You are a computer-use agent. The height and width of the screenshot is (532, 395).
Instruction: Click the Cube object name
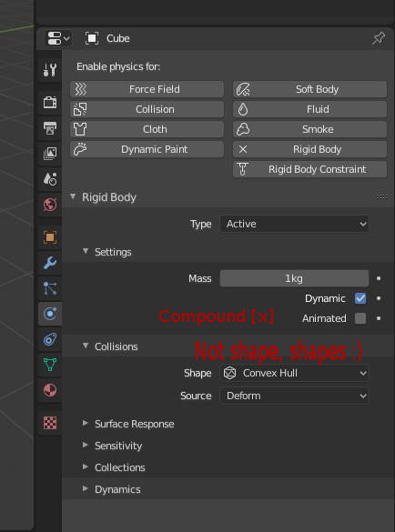117,38
